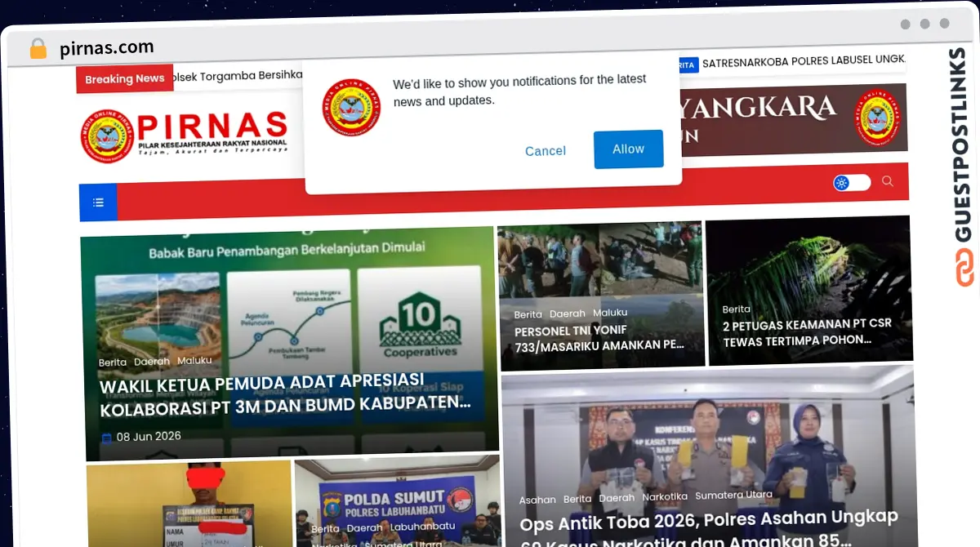The image size is (980, 547).
Task: Click Labuhanbatu tag on Polda Sumut card
Action: click(421, 527)
